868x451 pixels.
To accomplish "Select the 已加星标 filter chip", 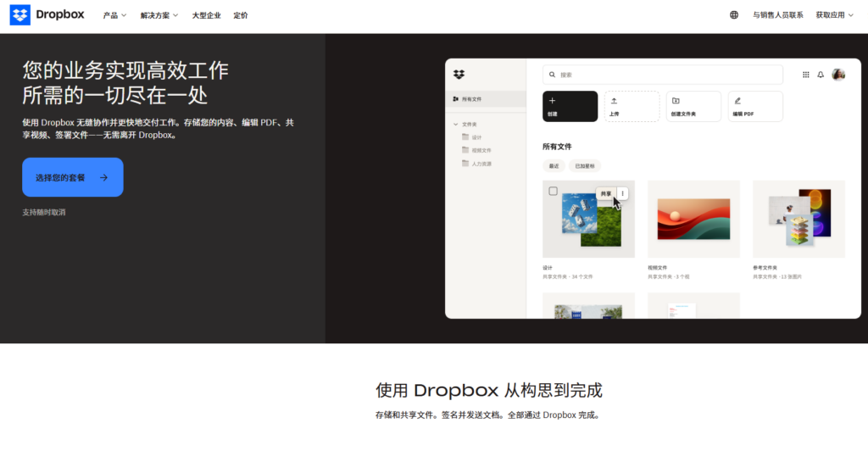I will click(x=584, y=166).
